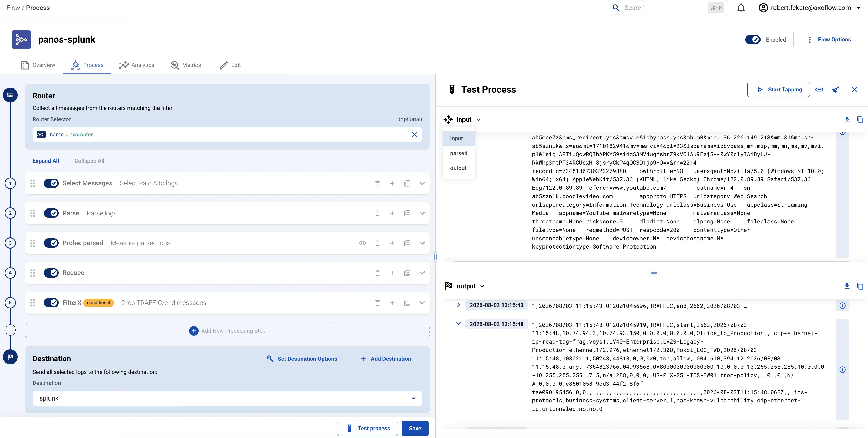This screenshot has height=438, width=868.
Task: Click the Test process button
Action: point(367,428)
